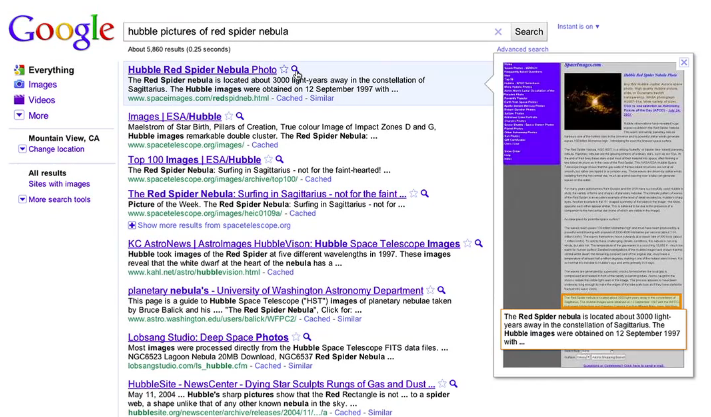Open KC AstroNews HubbleVision result title

pyautogui.click(x=294, y=244)
